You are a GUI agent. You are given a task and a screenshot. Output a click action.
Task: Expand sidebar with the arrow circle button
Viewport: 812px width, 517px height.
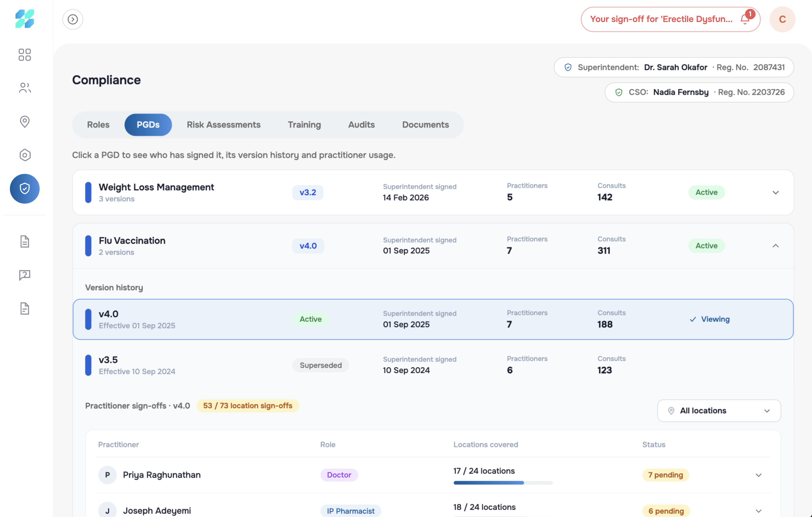click(73, 19)
